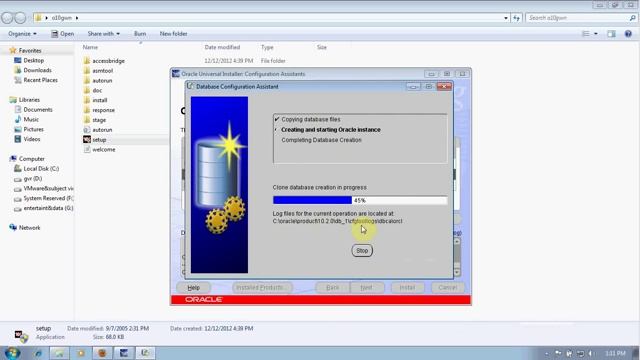Select the Copying database files step
640x360 pixels.
tap(311, 120)
